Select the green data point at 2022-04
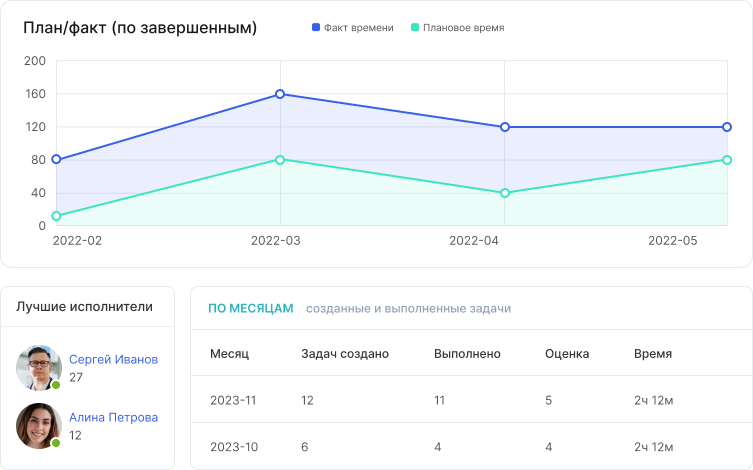The image size is (753, 470). (x=505, y=193)
